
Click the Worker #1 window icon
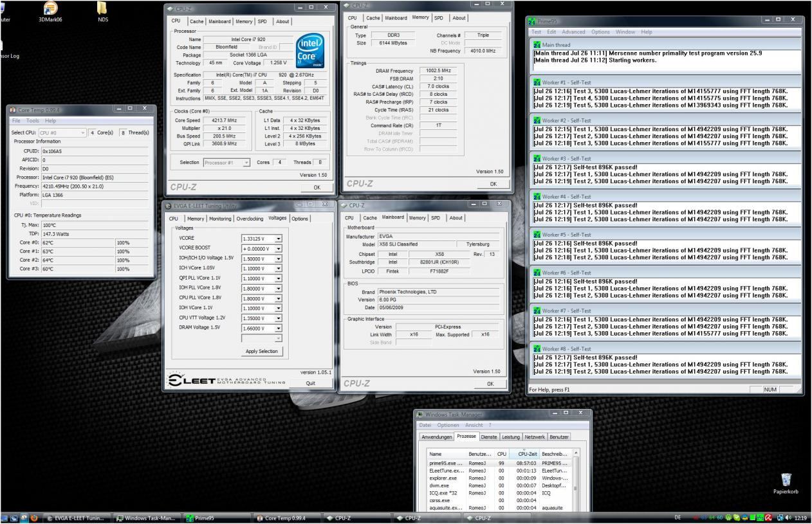(x=537, y=82)
